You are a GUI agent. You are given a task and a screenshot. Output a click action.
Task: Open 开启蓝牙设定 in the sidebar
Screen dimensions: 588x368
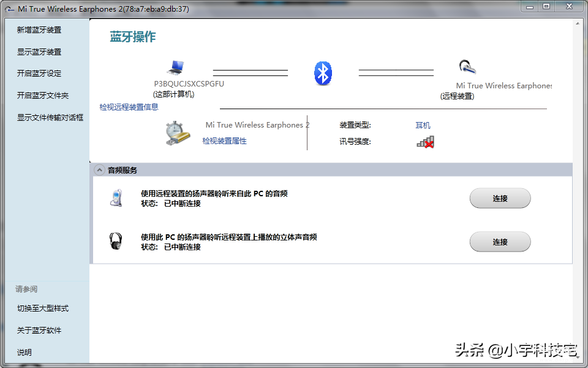click(39, 74)
